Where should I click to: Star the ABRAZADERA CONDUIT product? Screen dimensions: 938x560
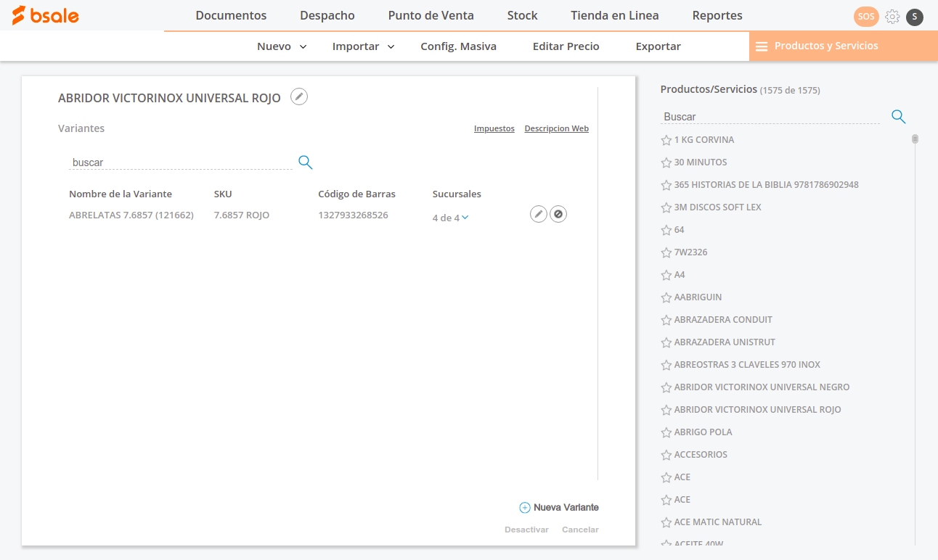pyautogui.click(x=666, y=320)
